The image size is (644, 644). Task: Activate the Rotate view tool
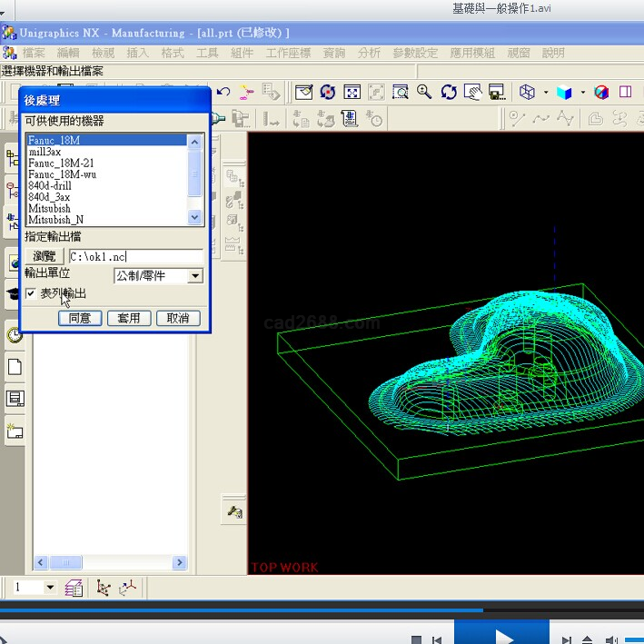[x=449, y=92]
